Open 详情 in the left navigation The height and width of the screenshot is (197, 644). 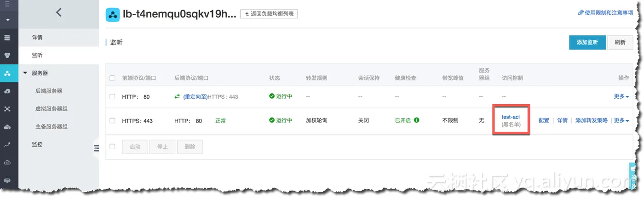pos(37,37)
